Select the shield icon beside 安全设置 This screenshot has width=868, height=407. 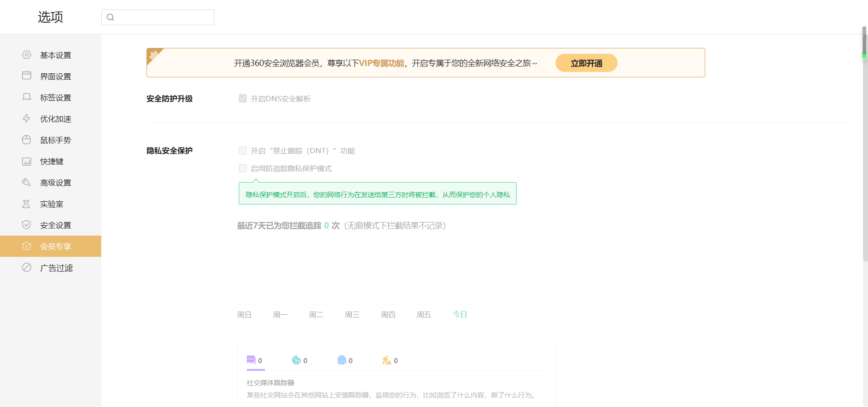26,225
